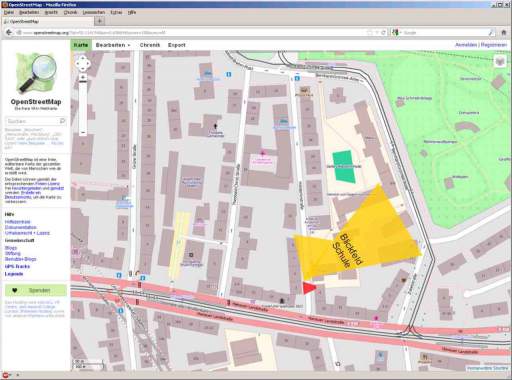Screen dimensions: 512x380
Task: Open a new browser tab
Action: pos(99,21)
